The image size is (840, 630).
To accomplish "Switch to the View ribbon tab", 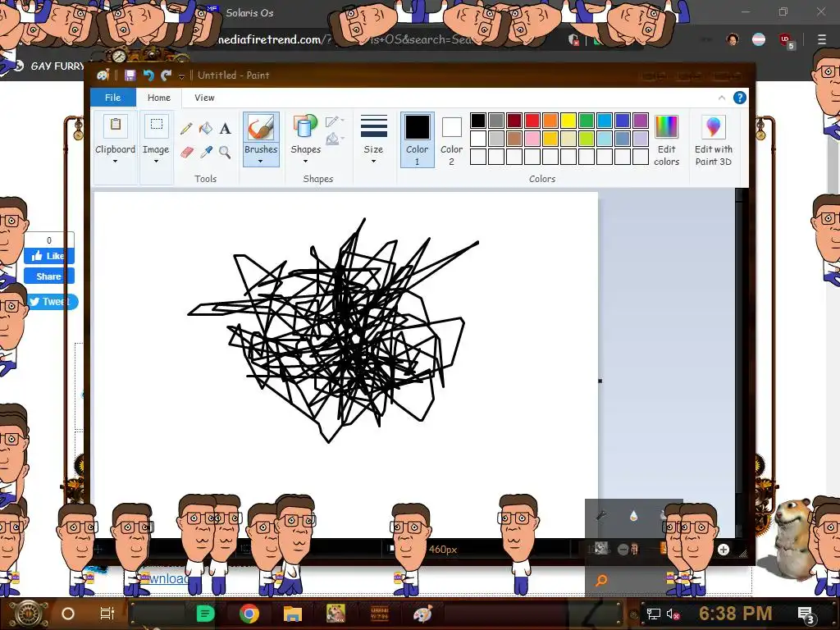I will (x=204, y=98).
